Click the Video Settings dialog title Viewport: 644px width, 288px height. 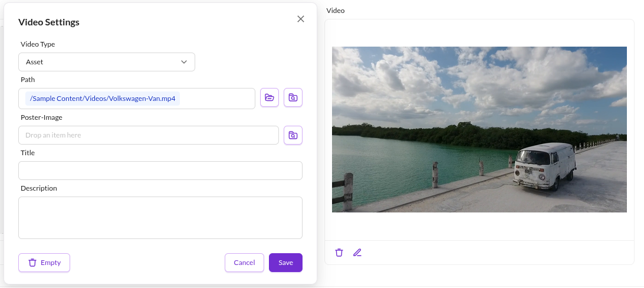49,22
